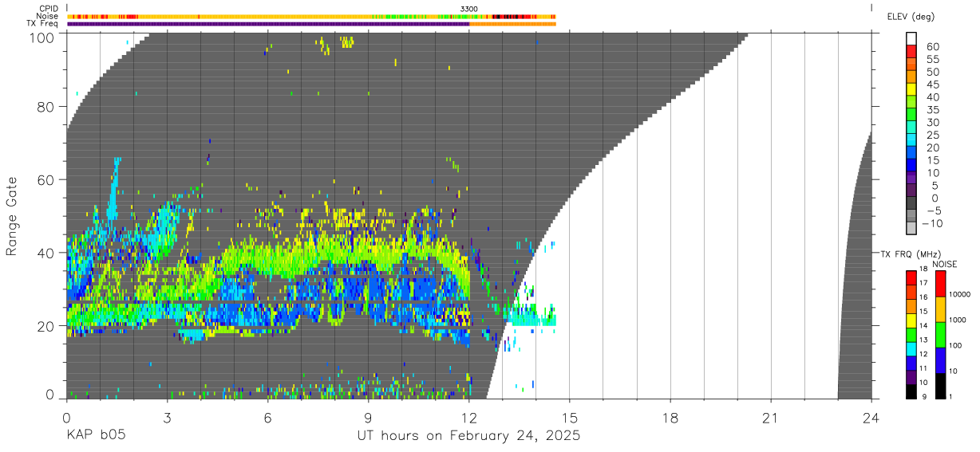Click the red top segment of the NOISE colorbar
The image size is (980, 452).
pyautogui.click(x=939, y=284)
